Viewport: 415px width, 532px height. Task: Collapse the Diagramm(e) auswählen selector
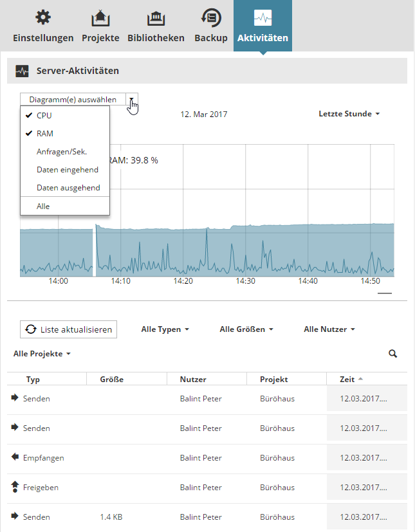tap(131, 100)
